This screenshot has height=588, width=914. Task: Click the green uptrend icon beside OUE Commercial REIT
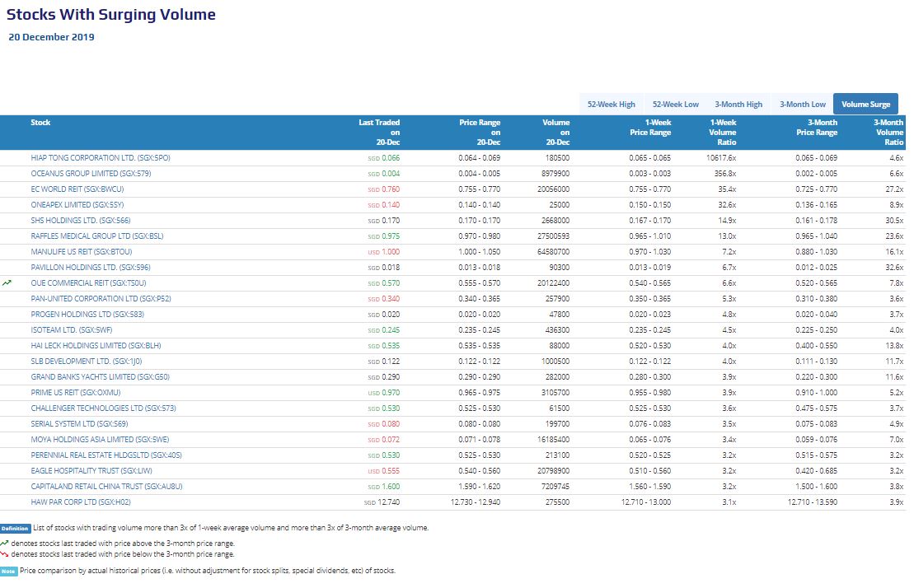(x=7, y=283)
